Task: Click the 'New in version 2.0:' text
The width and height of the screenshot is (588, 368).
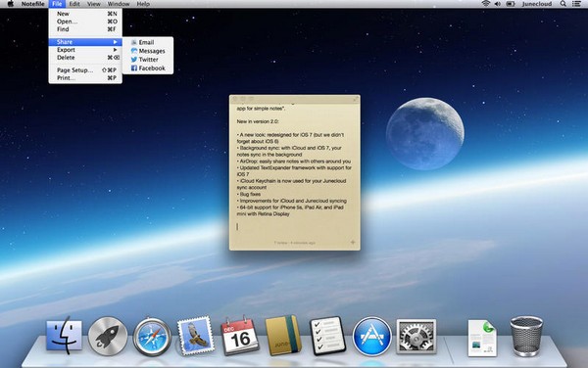Action: point(258,121)
